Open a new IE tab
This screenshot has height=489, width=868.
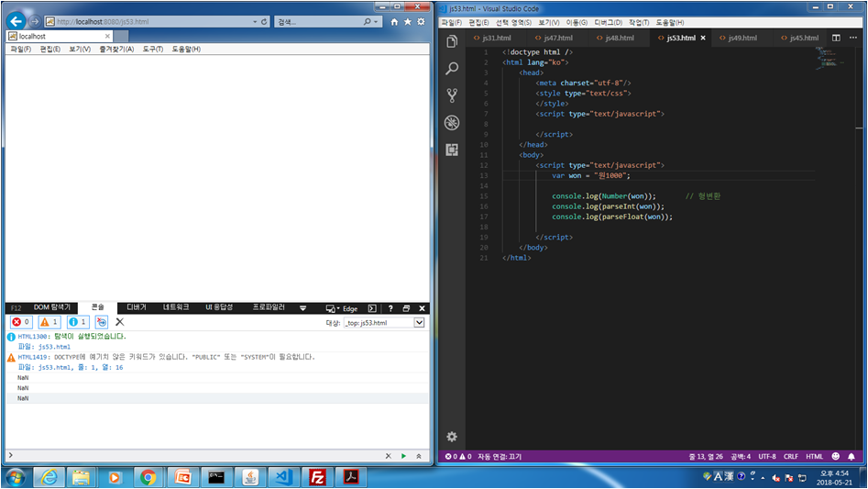(x=121, y=36)
